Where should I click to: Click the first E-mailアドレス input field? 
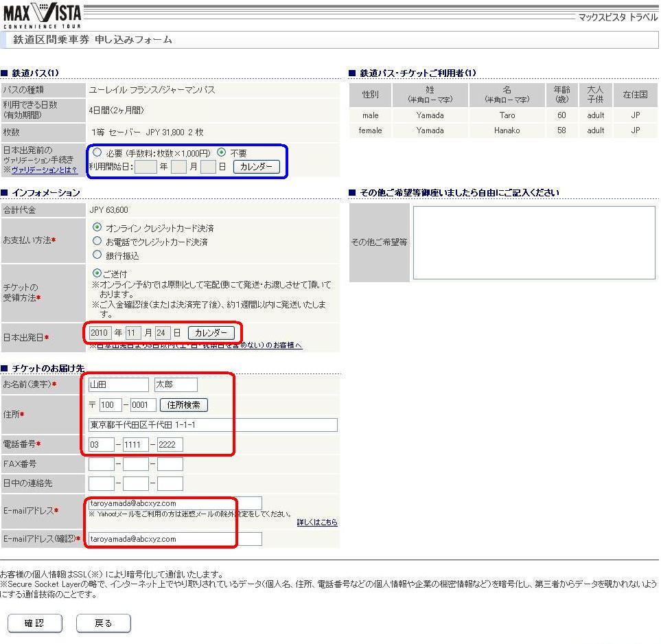175,503
